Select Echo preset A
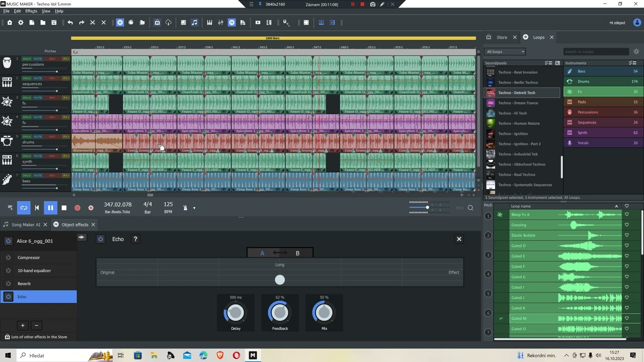The image size is (644, 362). click(262, 253)
